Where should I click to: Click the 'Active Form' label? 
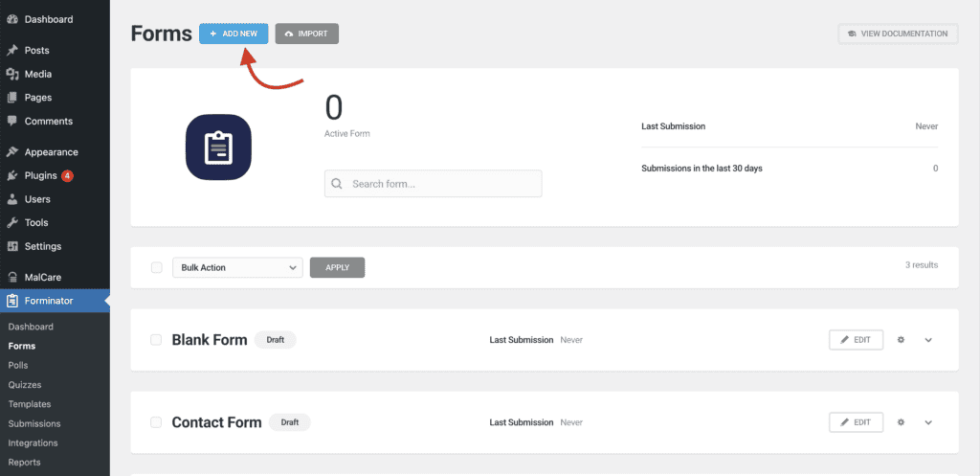[x=346, y=134]
